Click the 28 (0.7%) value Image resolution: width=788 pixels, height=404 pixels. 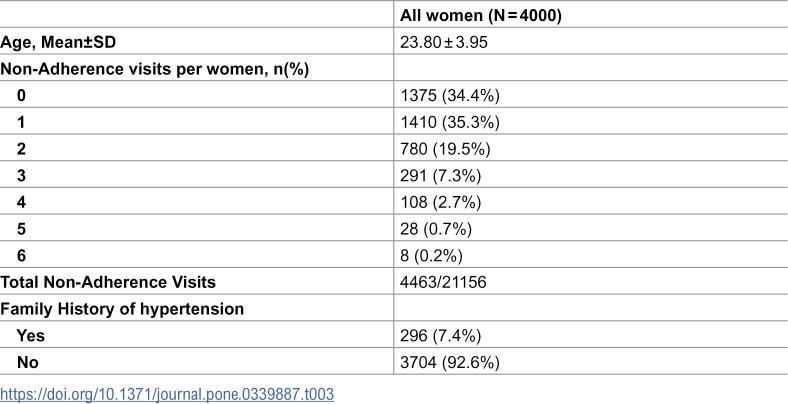pyautogui.click(x=436, y=229)
